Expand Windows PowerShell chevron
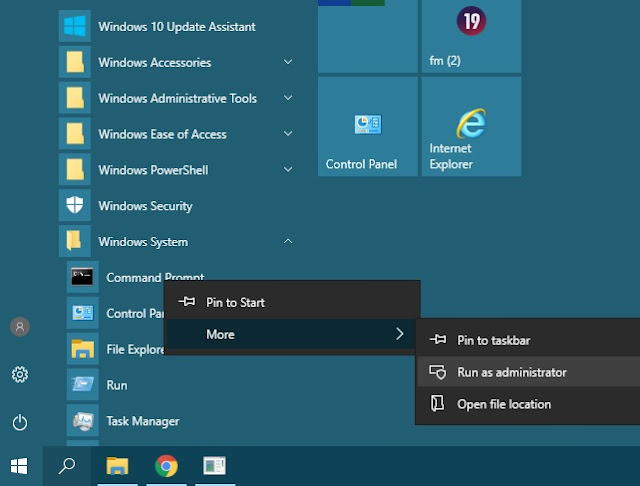The width and height of the screenshot is (640, 486). 288,170
